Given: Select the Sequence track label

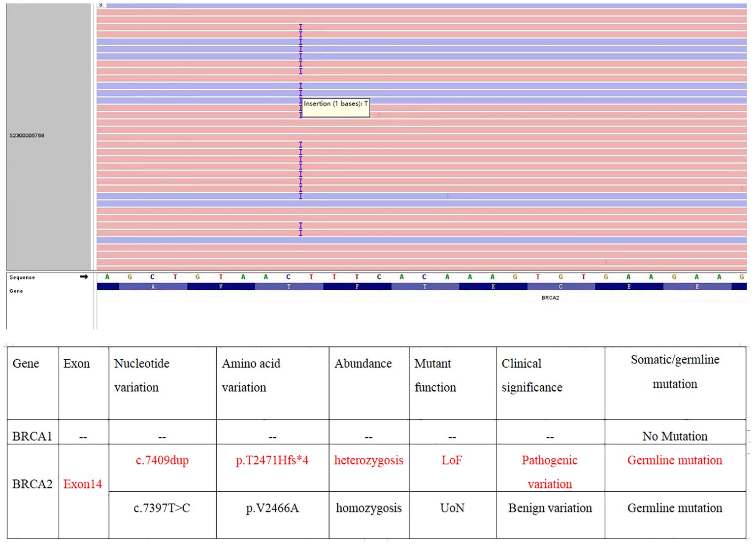Looking at the screenshot, I should (22, 277).
